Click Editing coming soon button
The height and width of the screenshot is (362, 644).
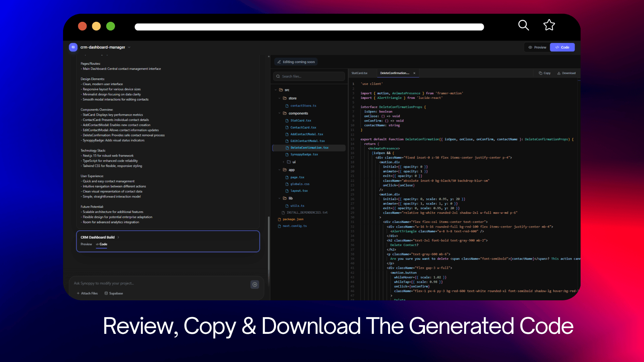point(296,62)
